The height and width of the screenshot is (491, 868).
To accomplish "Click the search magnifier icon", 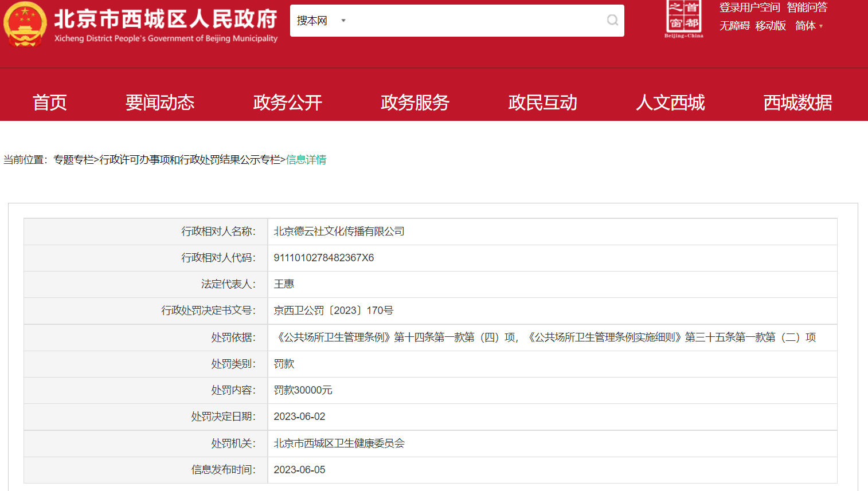I will (x=612, y=21).
